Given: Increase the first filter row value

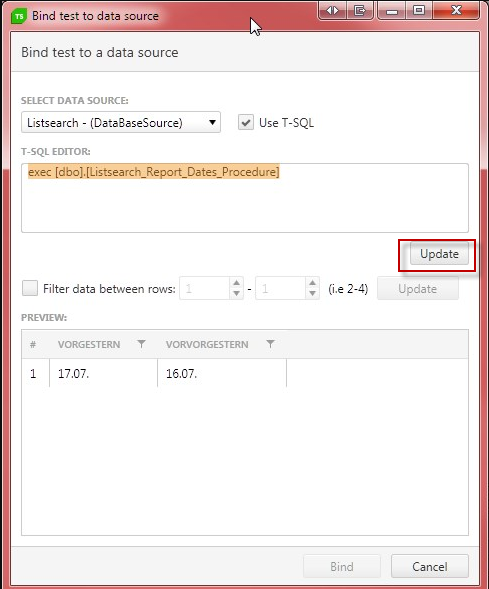Looking at the screenshot, I should pyautogui.click(x=236, y=283).
